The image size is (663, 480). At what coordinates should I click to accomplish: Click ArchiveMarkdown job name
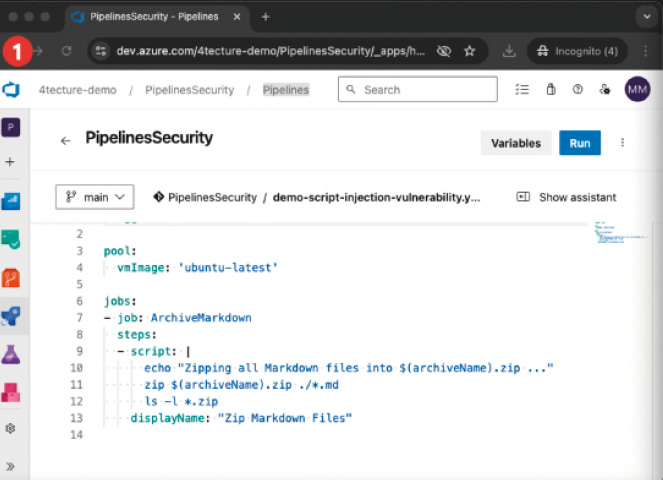coord(201,318)
